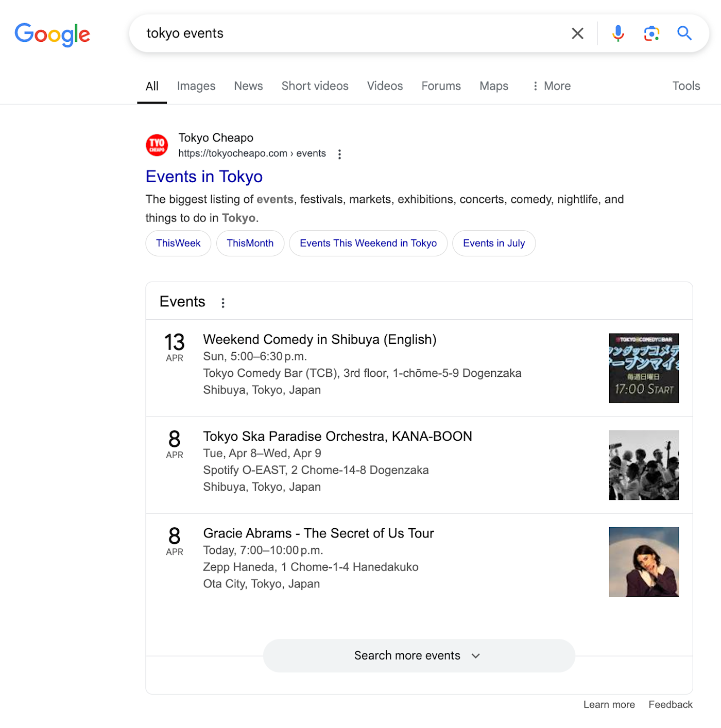Click 'Spotify O-EAST, 2 Chome-14-8 Dogenzaka' address

316,470
